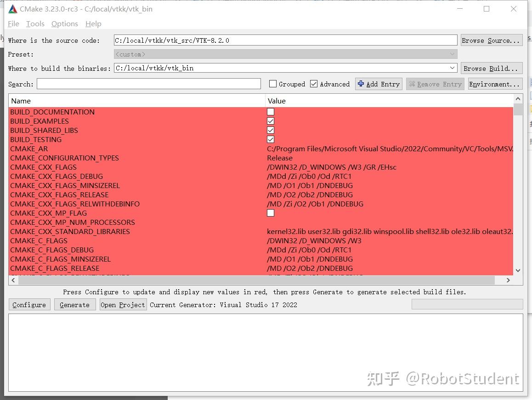This screenshot has width=532, height=400.
Task: Click the plus icon on Add Entry
Action: (361, 84)
